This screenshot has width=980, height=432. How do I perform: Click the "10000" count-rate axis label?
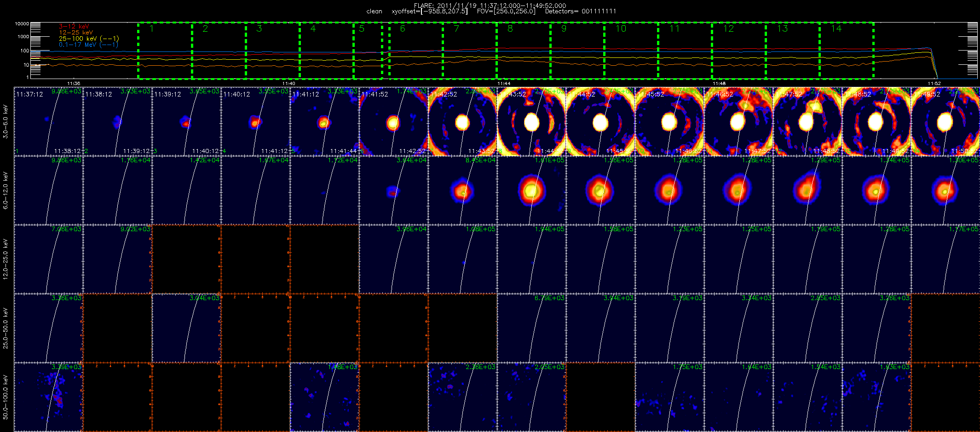tap(22, 24)
